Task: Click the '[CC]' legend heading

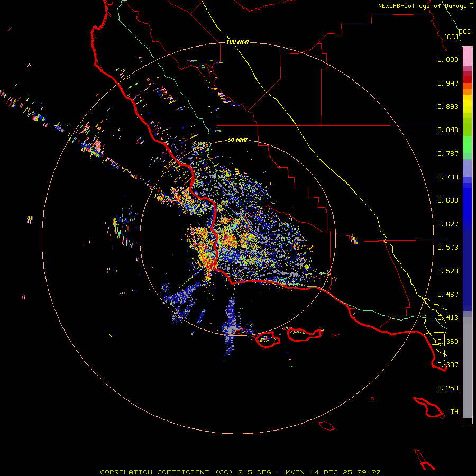Action: pyautogui.click(x=452, y=36)
